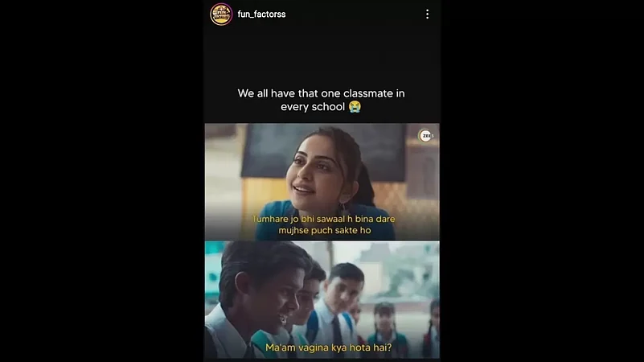
Task: Visit the fun_factorss username link
Action: click(x=261, y=14)
